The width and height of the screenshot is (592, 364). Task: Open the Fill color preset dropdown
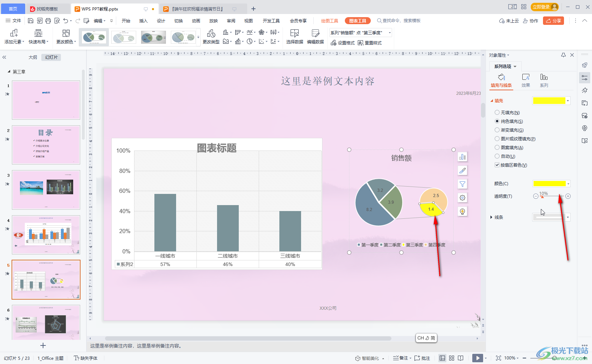[x=568, y=101]
